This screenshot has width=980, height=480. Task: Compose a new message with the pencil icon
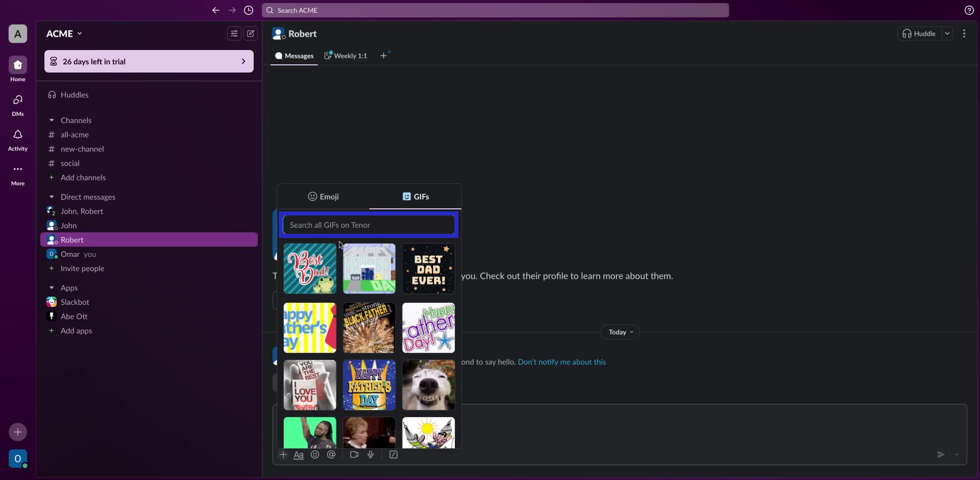(251, 33)
